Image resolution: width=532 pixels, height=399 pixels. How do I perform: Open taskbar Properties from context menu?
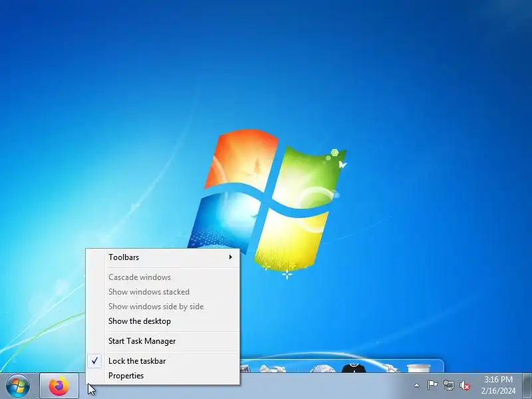click(x=163, y=376)
